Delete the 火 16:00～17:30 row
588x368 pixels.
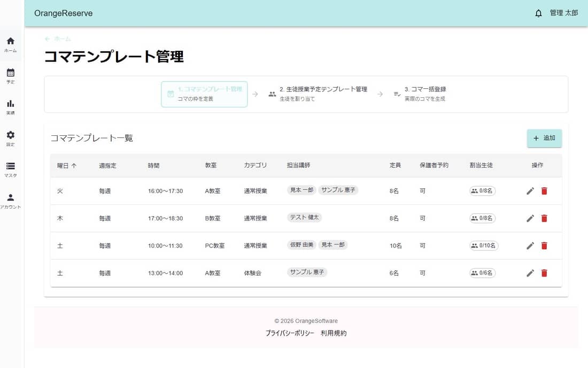coord(544,191)
